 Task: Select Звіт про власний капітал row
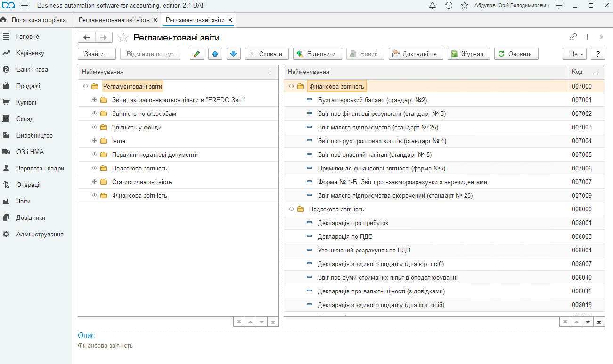click(444, 154)
